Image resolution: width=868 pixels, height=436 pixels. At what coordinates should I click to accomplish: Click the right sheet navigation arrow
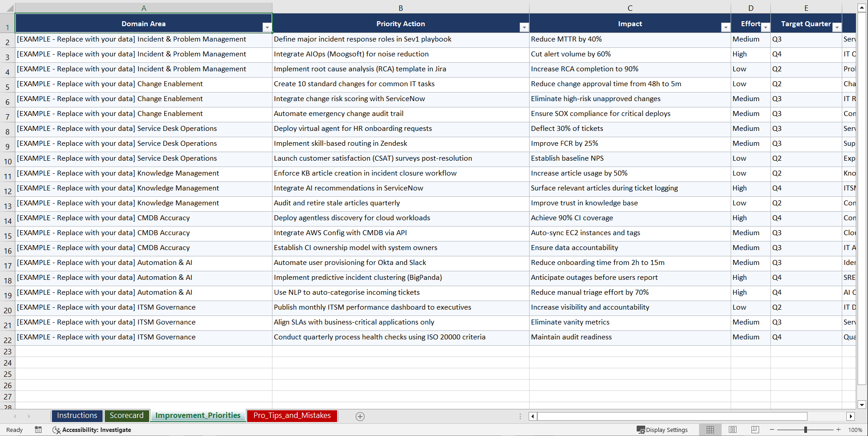click(29, 416)
